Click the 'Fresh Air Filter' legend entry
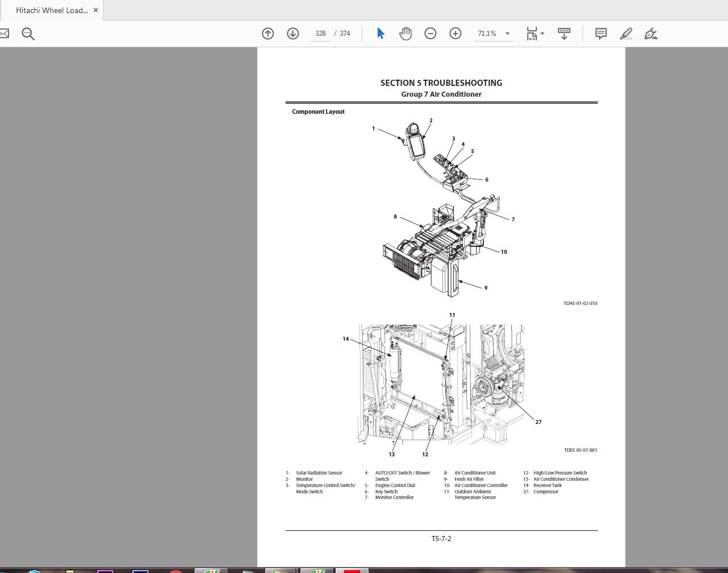The image size is (728, 573). click(x=469, y=479)
